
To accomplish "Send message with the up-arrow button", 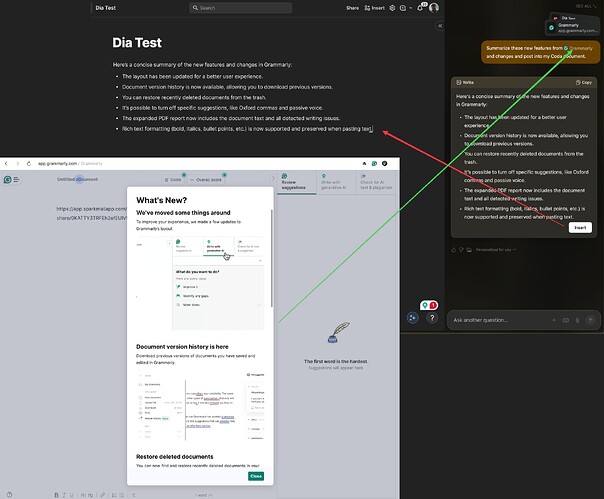I will (590, 320).
